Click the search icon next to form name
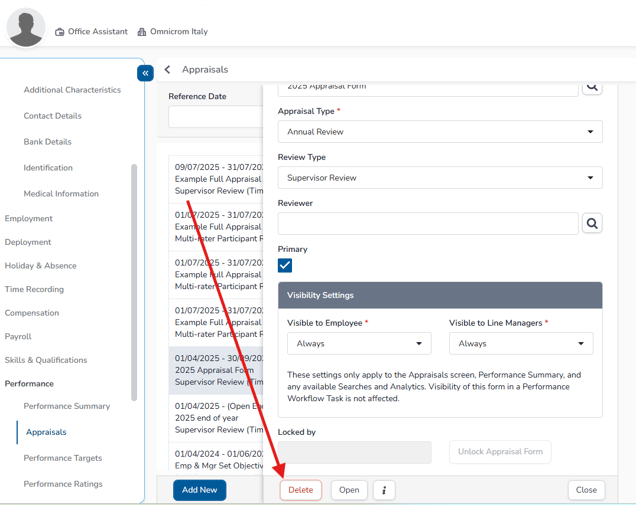 click(x=591, y=87)
